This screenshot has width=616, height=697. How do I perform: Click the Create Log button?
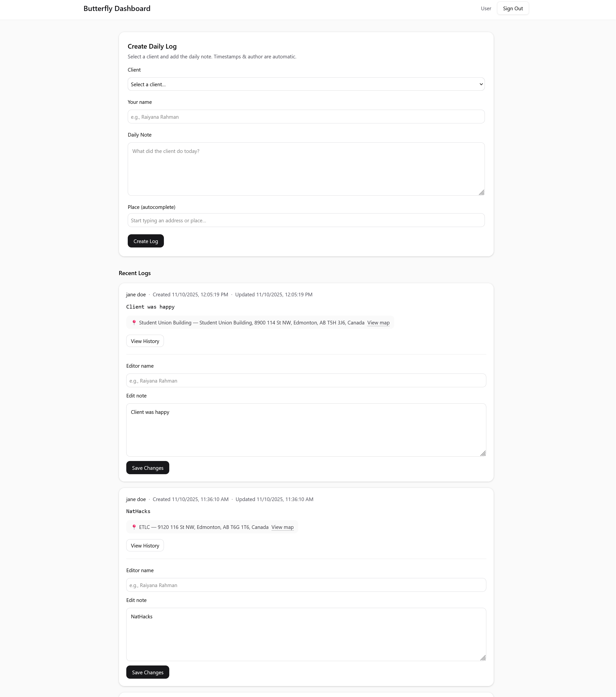tap(146, 241)
